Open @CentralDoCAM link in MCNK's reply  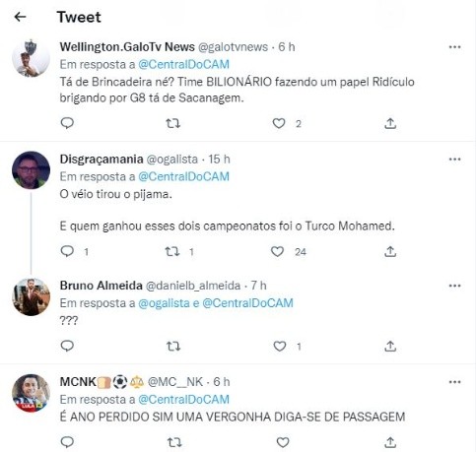pos(183,399)
